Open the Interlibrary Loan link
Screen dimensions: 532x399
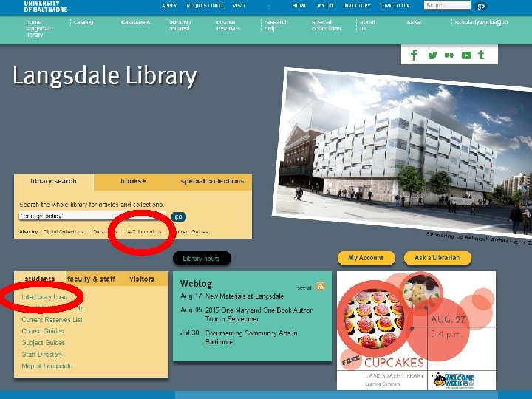coord(44,297)
